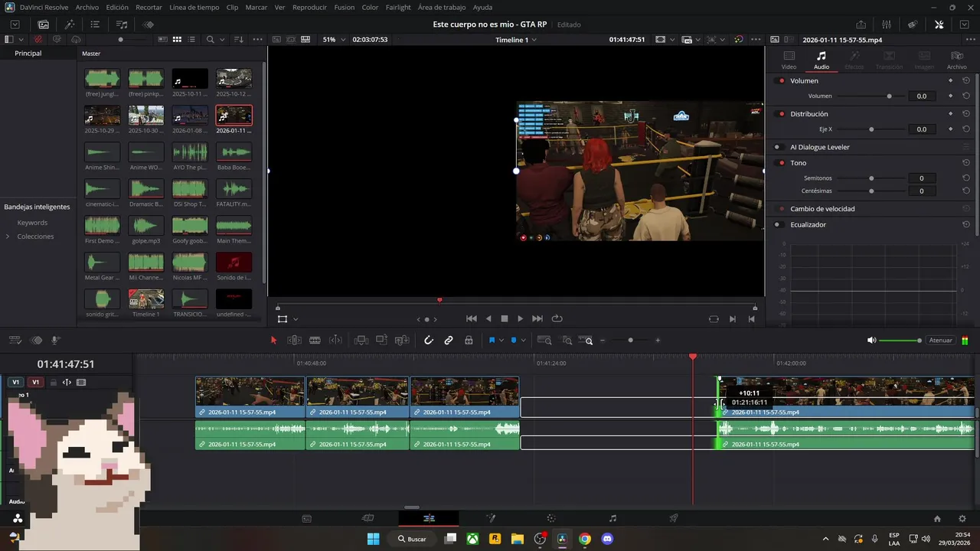Open the Media Pool panel icon
980x551 pixels.
pos(44,24)
